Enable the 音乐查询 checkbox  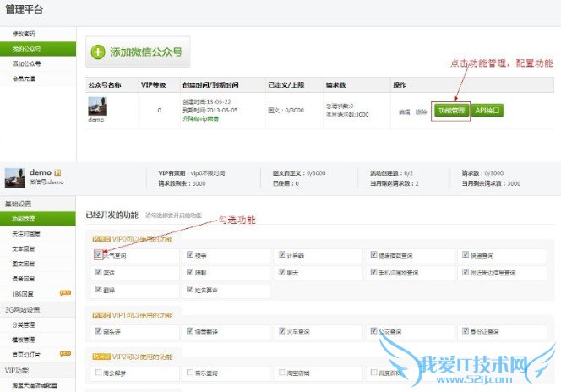(190, 373)
